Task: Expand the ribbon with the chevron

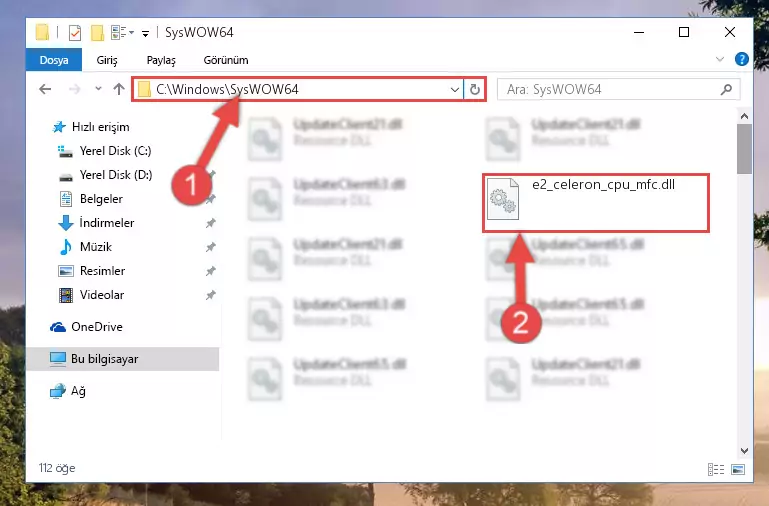Action: [719, 59]
